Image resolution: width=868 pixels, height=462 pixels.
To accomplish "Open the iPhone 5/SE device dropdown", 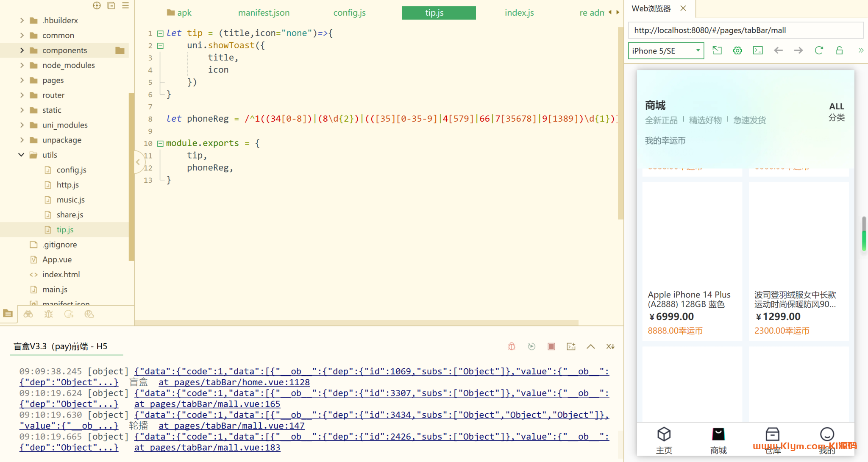I will pos(665,50).
